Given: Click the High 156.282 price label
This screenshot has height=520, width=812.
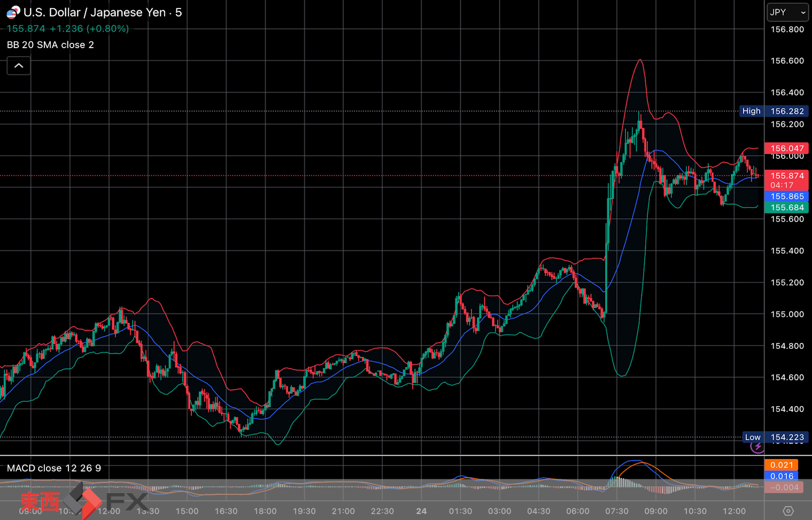Looking at the screenshot, I should tap(774, 111).
